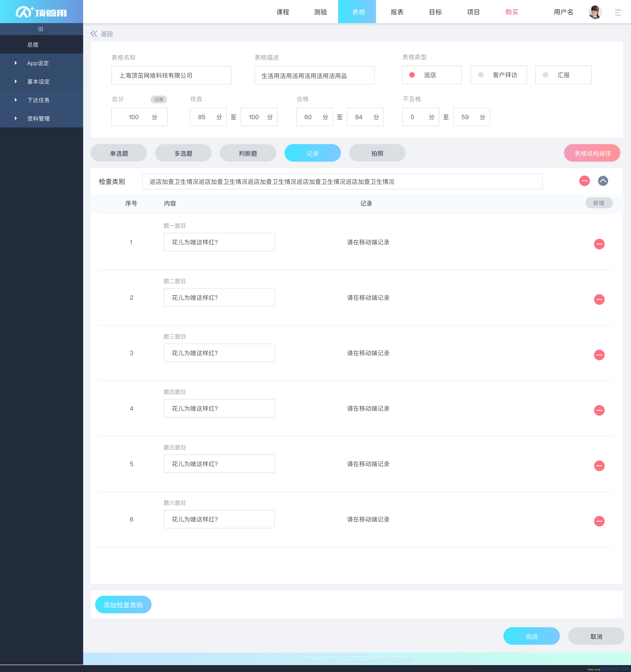
Task: Click the 返回 link
Action: pos(106,34)
